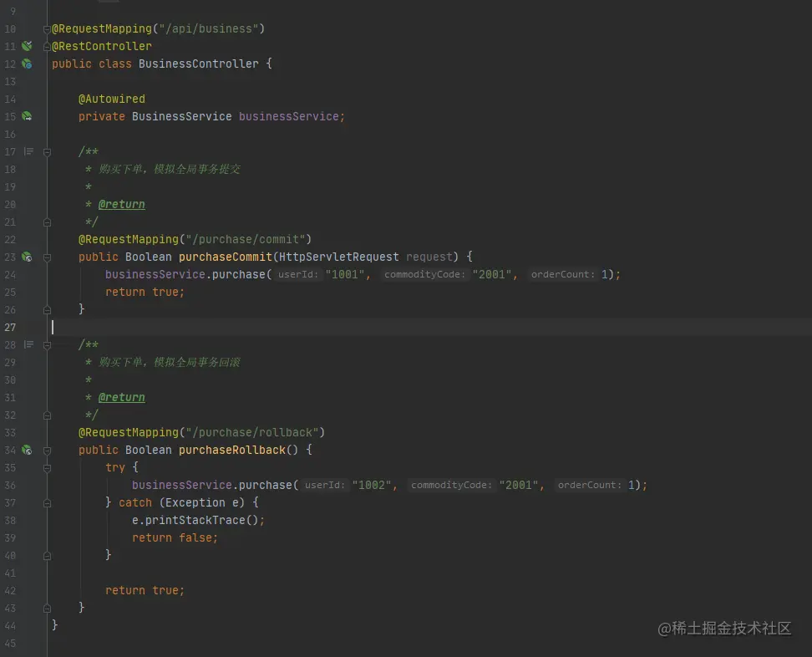Click the @return tag on line 20
This screenshot has width=812, height=657.
click(x=122, y=204)
